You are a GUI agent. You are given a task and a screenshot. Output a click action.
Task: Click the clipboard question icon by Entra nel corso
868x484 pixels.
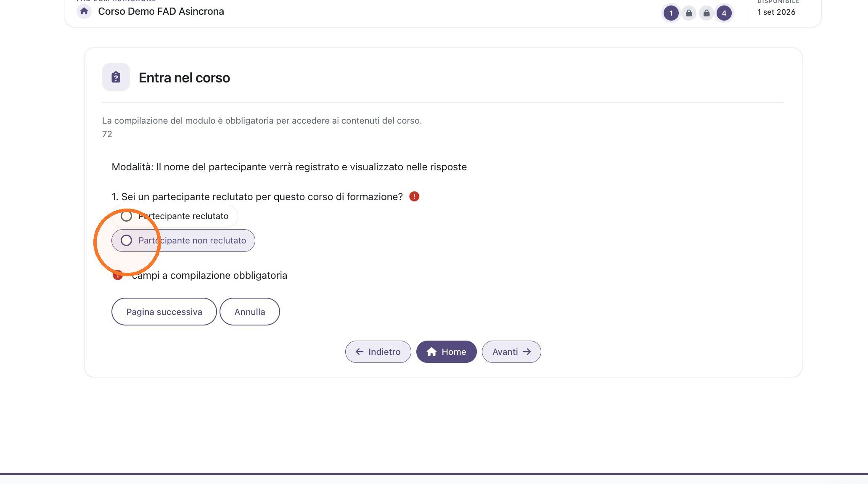[116, 77]
